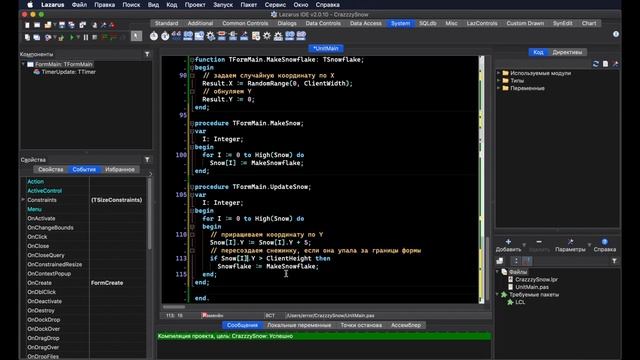Open the Правка menu
This screenshot has height=360, width=640.
[104, 5]
